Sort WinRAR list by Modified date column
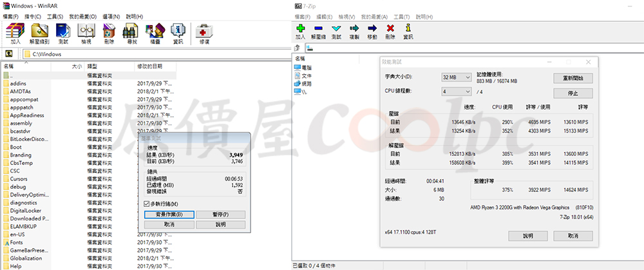Screen dimensions: 644x270 (155, 66)
